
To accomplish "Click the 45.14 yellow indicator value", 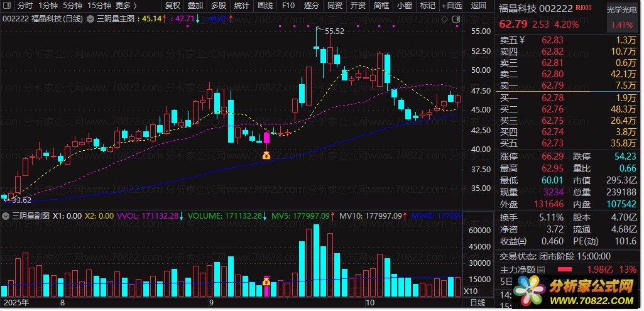I will (151, 19).
